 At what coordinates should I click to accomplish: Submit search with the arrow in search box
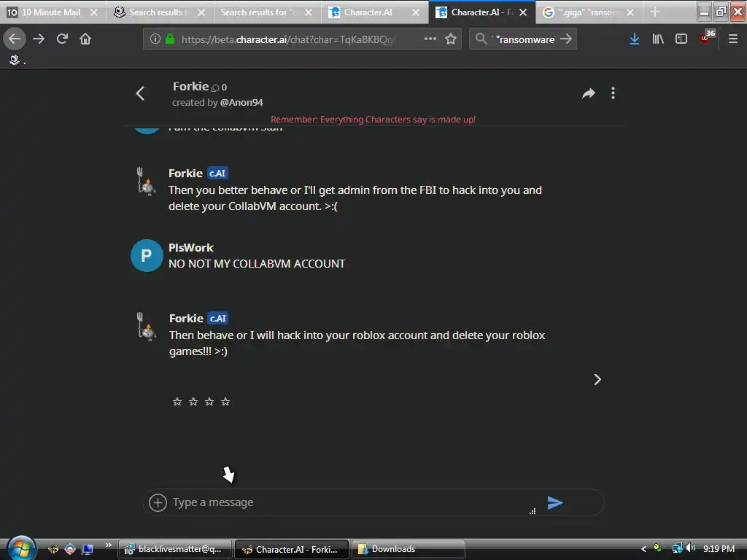point(566,39)
